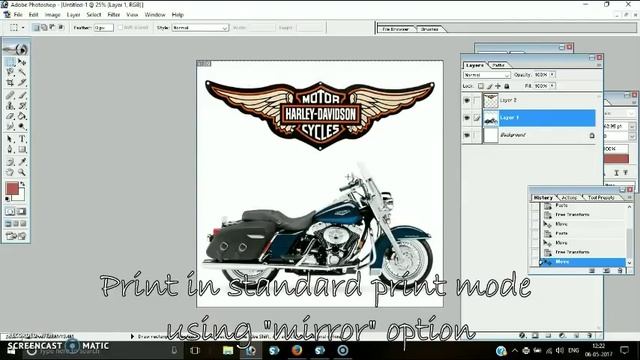Show hidden system tray icons
Screen dimensions: 640x360
(x=515, y=350)
